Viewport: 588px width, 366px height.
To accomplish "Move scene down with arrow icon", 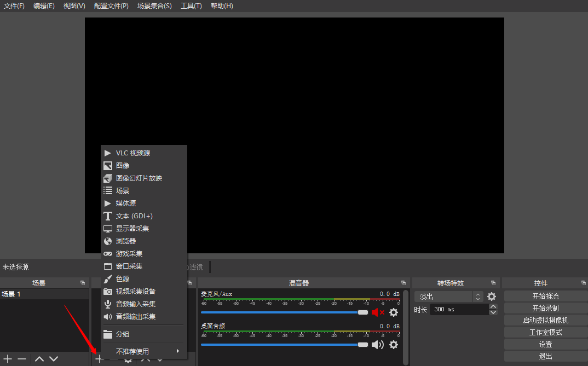I will point(54,359).
